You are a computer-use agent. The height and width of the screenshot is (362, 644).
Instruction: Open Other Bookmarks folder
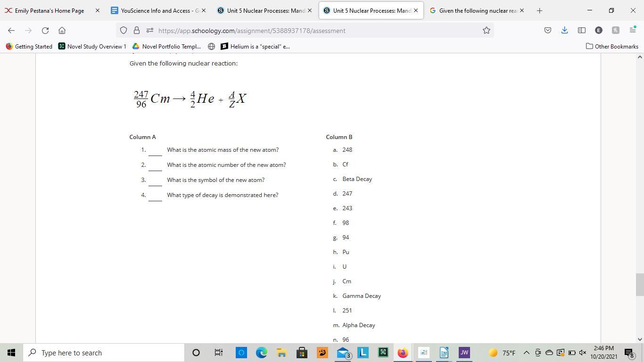coord(612,46)
